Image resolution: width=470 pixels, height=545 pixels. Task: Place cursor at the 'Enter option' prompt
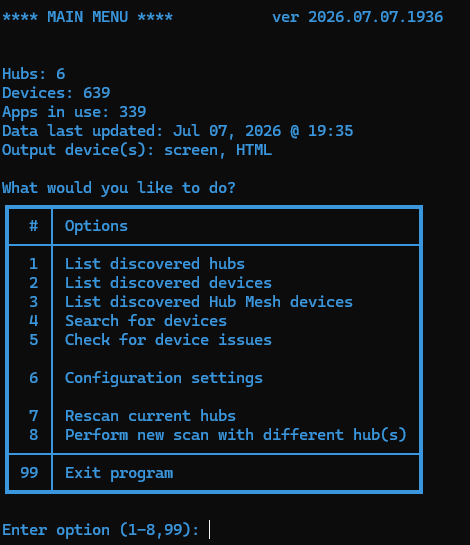[x=210, y=530]
